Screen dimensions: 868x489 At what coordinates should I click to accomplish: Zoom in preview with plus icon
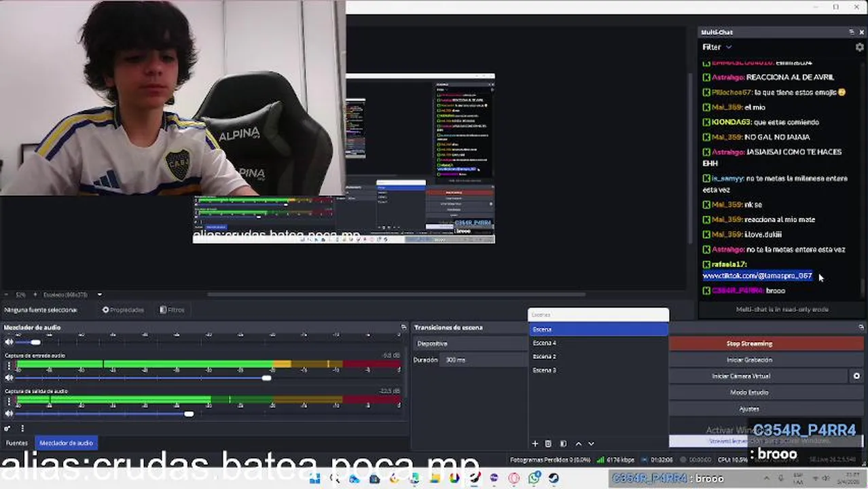click(x=37, y=295)
